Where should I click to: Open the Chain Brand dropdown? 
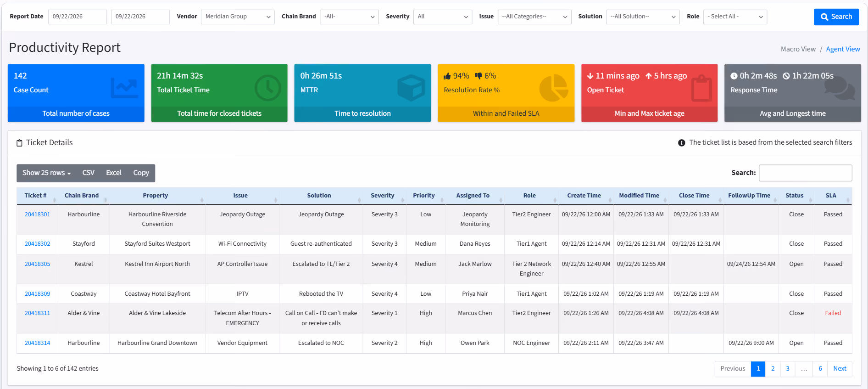click(x=349, y=17)
